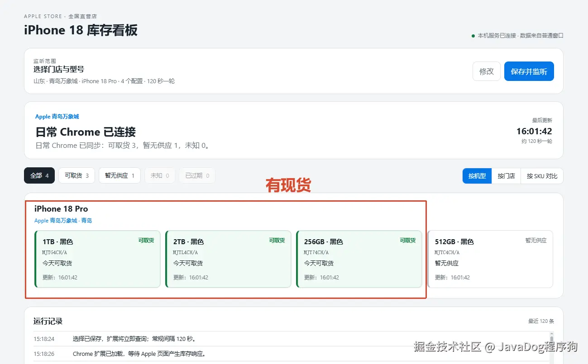Click the 最近 120 条 label
The image size is (588, 364).
point(541,321)
